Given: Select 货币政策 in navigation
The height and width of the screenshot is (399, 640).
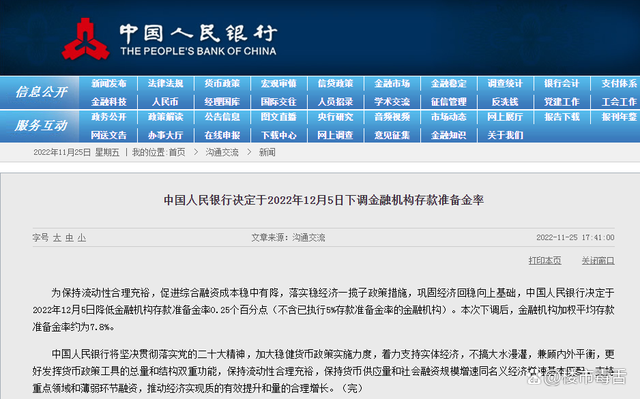Looking at the screenshot, I should [222, 84].
